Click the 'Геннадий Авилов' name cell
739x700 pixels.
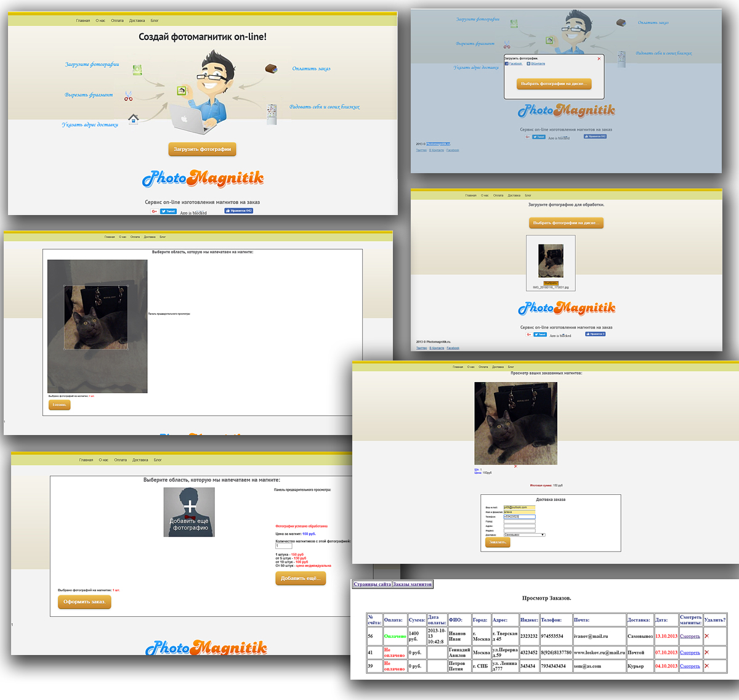click(x=459, y=652)
